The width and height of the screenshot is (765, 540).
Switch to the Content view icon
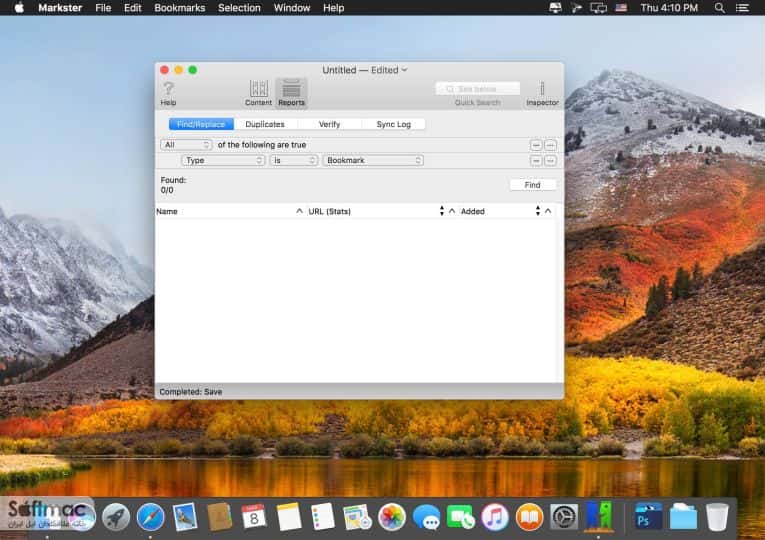tap(258, 93)
